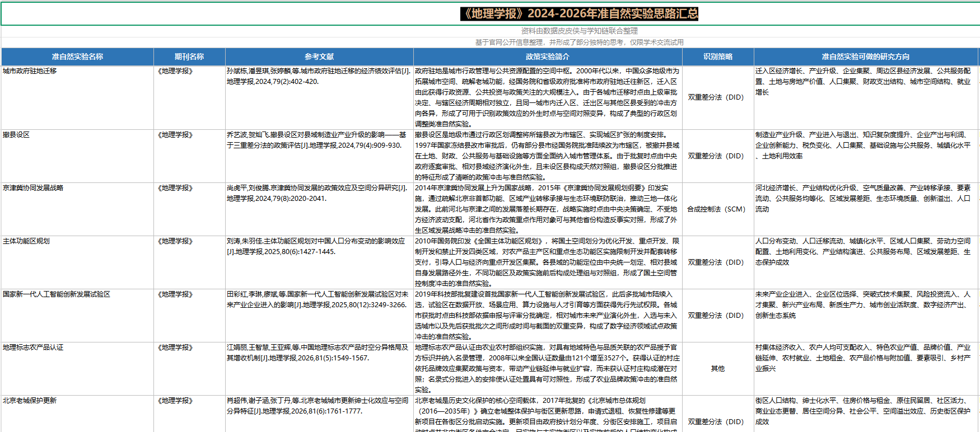Image resolution: width=980 pixels, height=432 pixels.
Task: Select the 准自然实验名称 column header
Action: (77, 57)
